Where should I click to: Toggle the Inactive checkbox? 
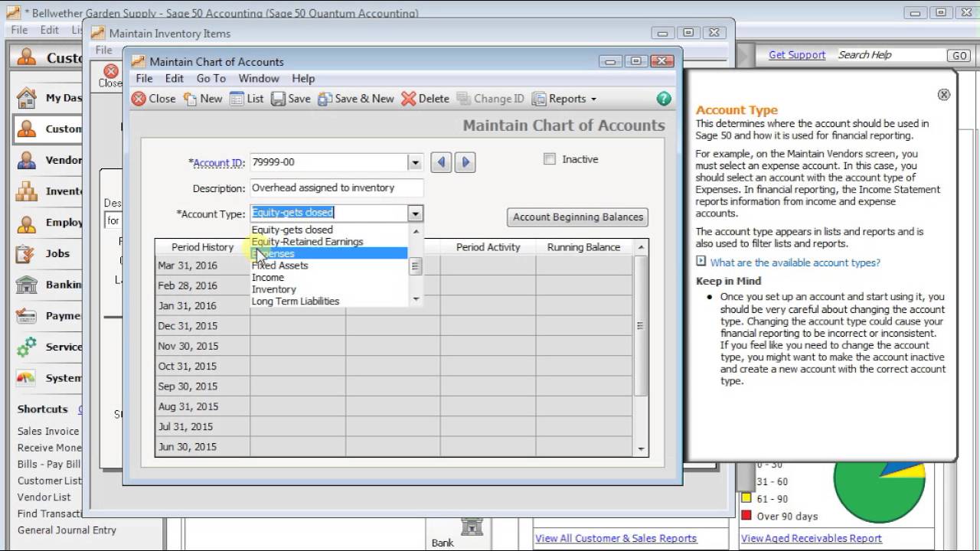549,159
